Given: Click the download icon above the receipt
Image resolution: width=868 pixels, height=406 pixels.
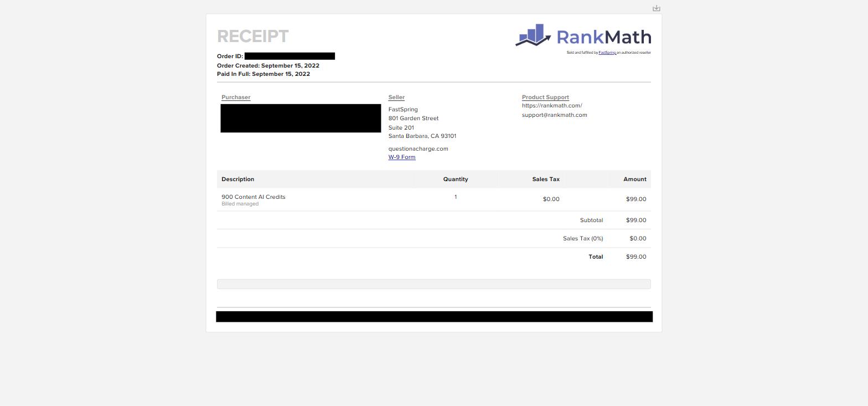Looking at the screenshot, I should pyautogui.click(x=656, y=8).
